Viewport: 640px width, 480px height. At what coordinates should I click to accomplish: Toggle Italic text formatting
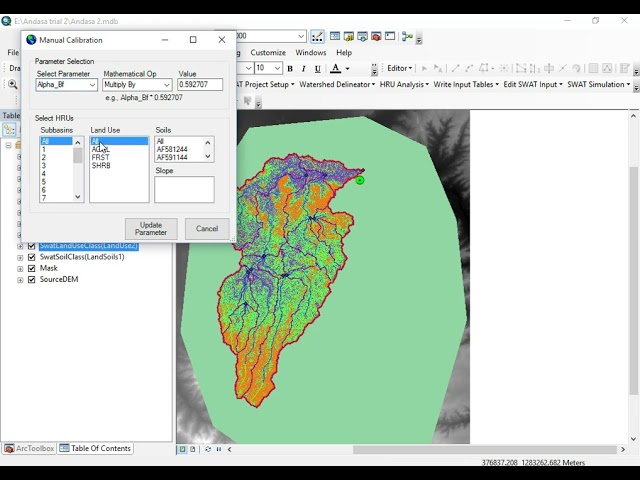click(303, 69)
